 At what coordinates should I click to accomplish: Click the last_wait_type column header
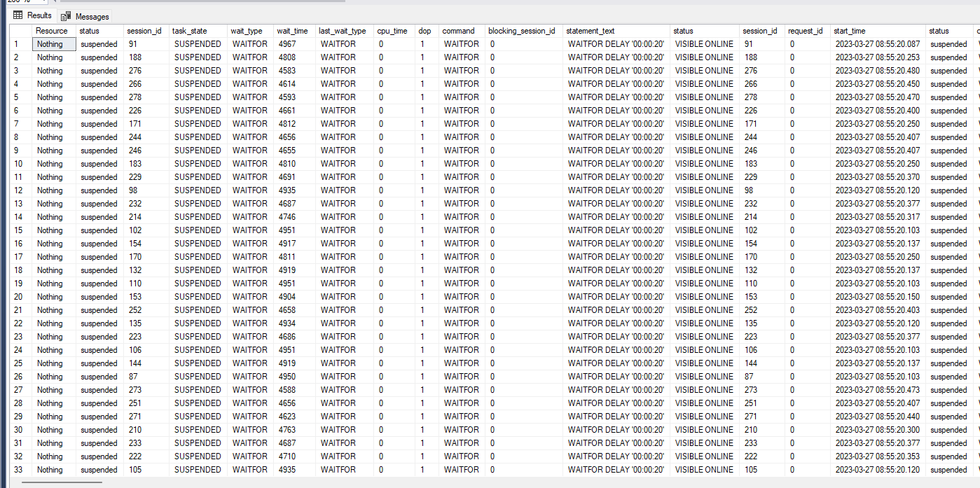(345, 31)
